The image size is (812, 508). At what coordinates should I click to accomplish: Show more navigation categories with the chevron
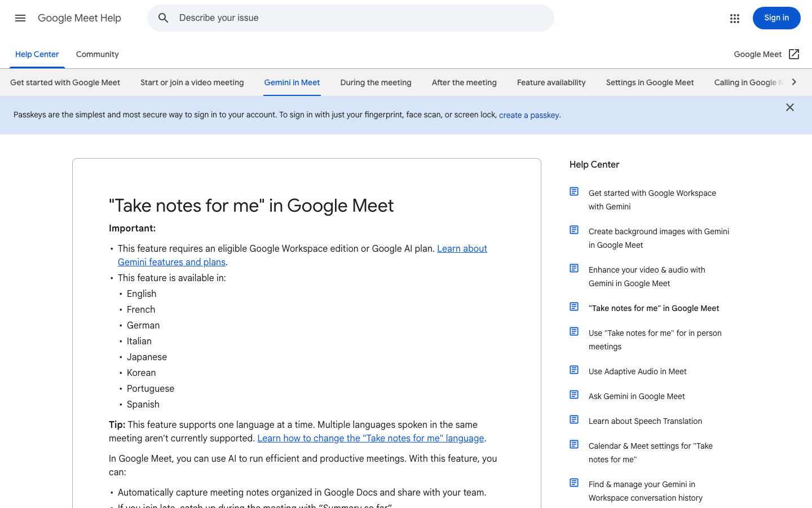(x=794, y=82)
